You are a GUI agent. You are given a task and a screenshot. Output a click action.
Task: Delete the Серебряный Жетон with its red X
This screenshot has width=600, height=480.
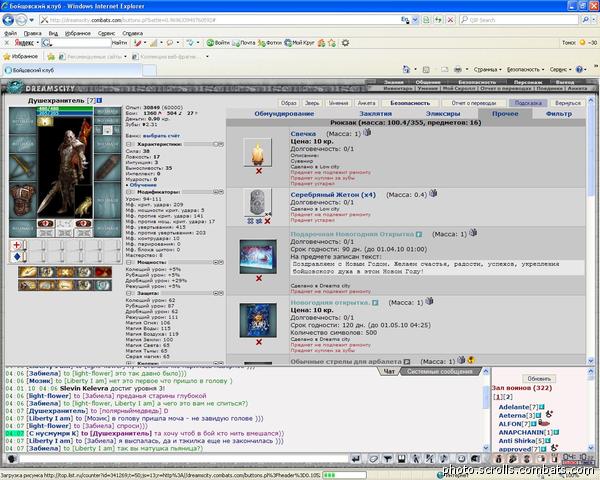tap(267, 221)
